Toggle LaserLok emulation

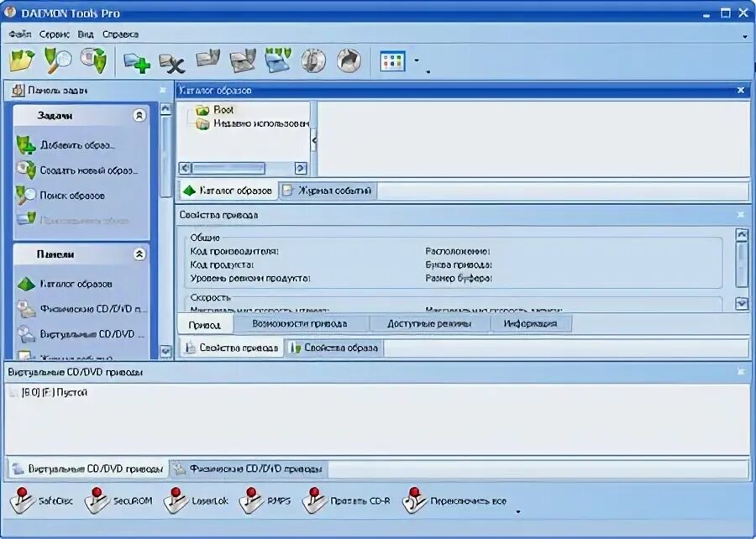(x=195, y=501)
